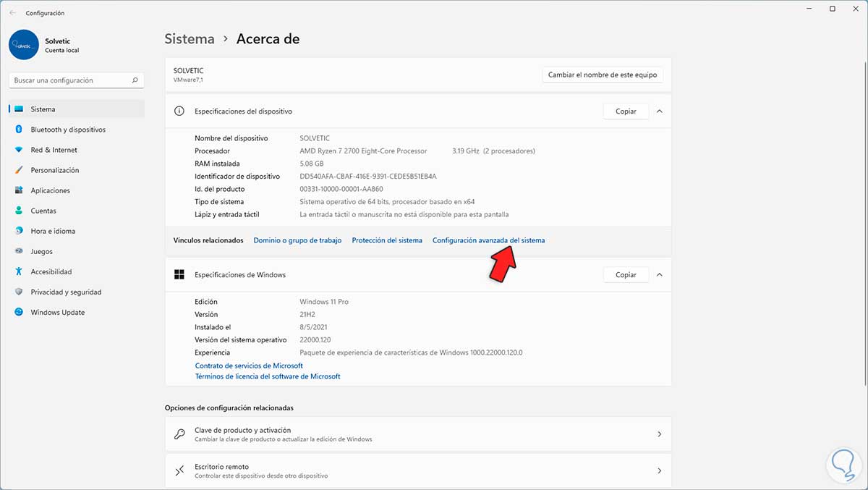Click the Juegos controller icon
This screenshot has width=868, height=490.
pos(20,251)
